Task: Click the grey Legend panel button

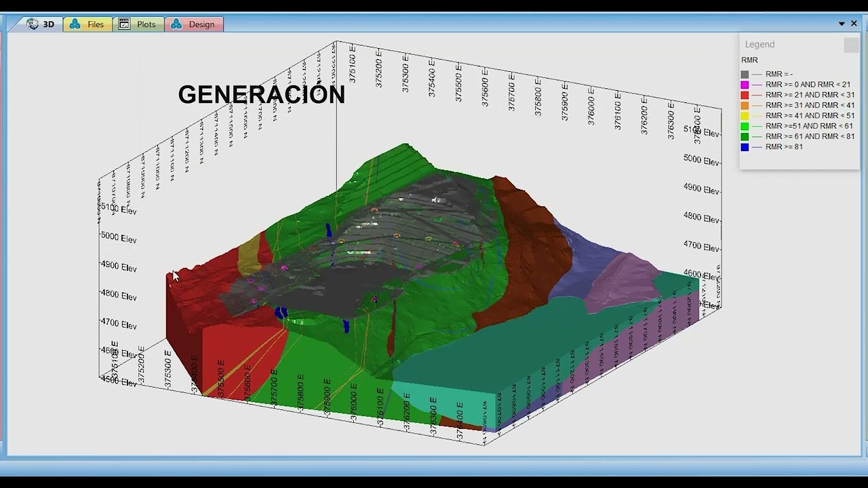Action: [851, 45]
